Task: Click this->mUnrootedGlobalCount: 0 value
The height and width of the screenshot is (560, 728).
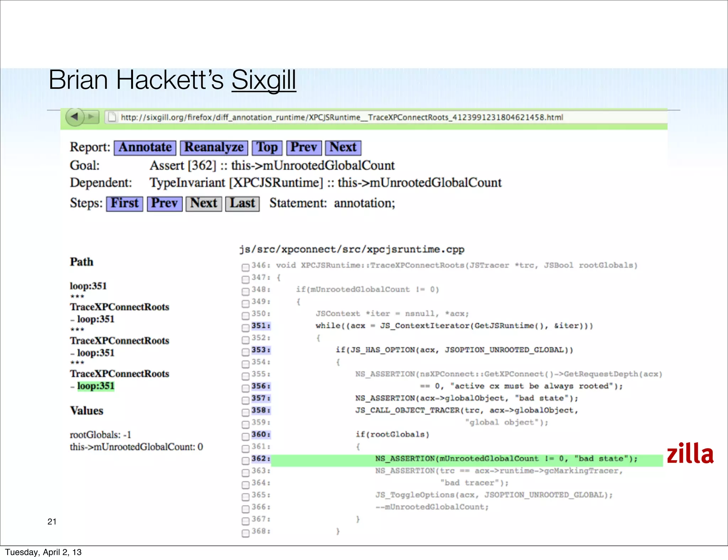Action: 136,447
